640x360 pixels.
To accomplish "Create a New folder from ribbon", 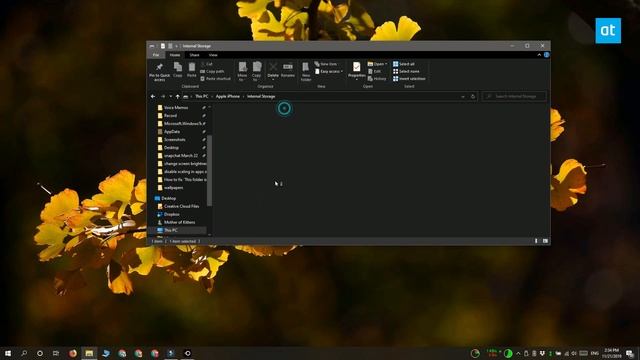I will click(x=306, y=71).
